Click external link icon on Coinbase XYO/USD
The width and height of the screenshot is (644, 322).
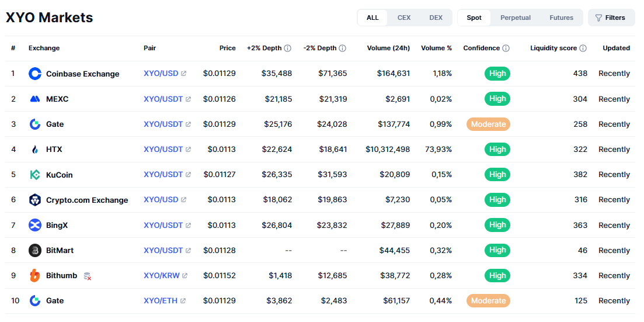(x=183, y=74)
